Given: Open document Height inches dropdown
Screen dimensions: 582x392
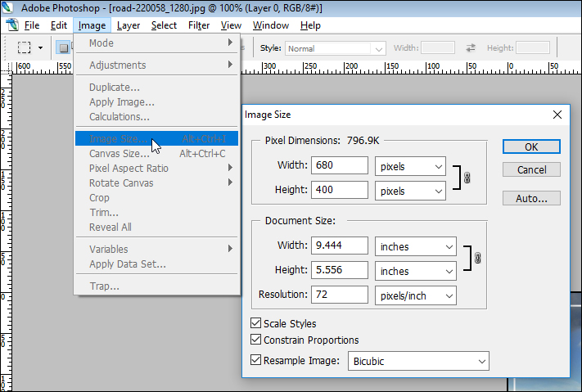Looking at the screenshot, I should [416, 271].
